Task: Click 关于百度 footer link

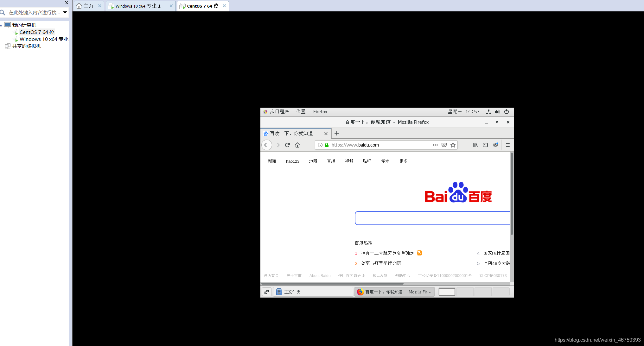Action: 294,276
